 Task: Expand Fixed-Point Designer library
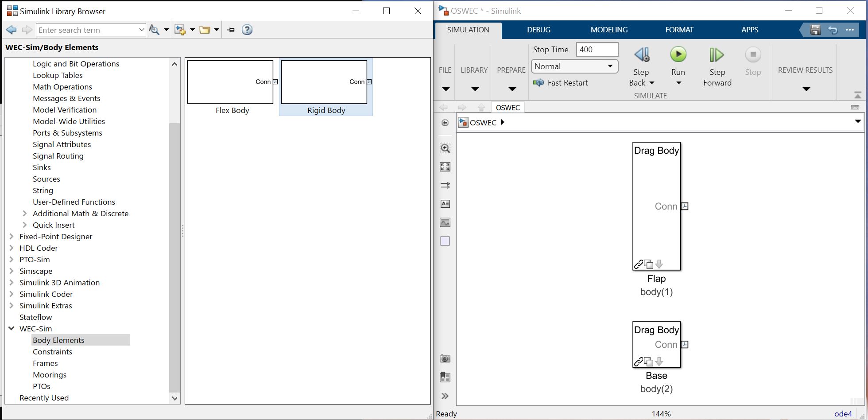[x=12, y=237]
